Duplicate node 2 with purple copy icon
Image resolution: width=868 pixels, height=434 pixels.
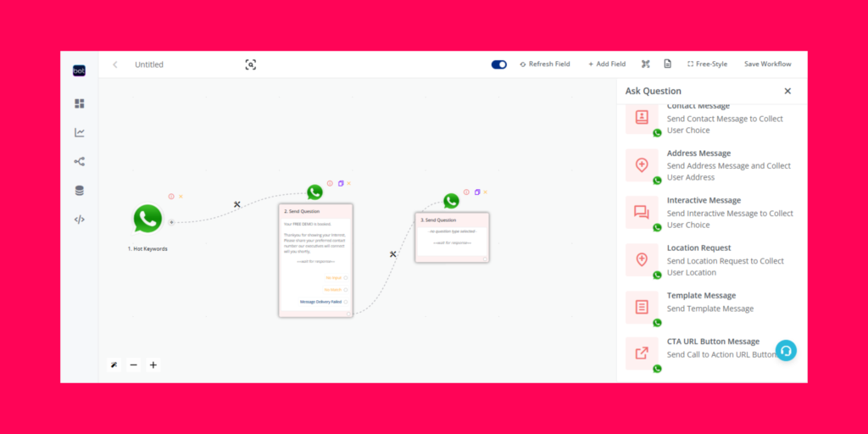tap(341, 183)
